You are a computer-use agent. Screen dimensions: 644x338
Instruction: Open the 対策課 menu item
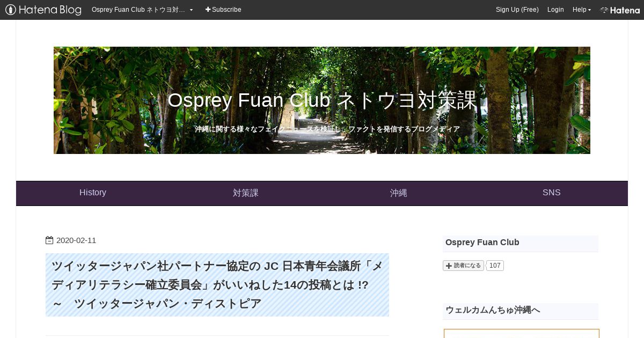(x=246, y=193)
